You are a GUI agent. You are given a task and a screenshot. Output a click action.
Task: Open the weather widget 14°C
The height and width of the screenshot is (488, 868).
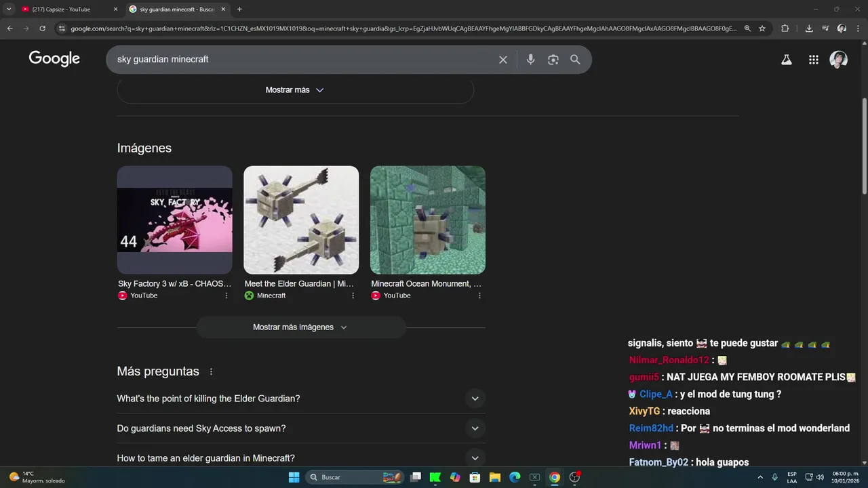[x=37, y=477]
